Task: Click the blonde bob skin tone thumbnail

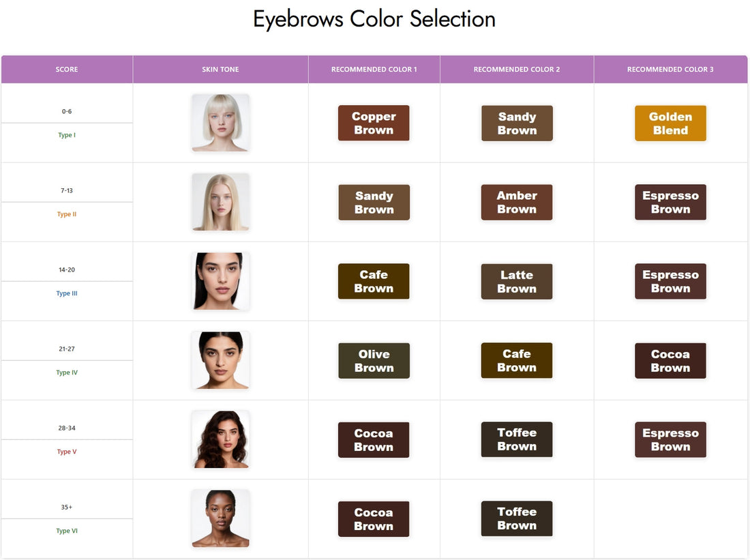Action: pos(220,123)
